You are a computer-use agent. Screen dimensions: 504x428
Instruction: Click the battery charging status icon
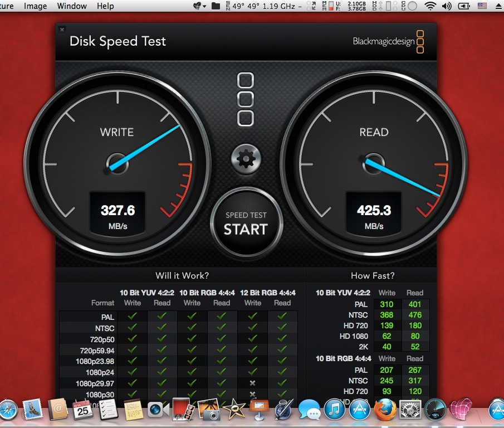click(464, 6)
